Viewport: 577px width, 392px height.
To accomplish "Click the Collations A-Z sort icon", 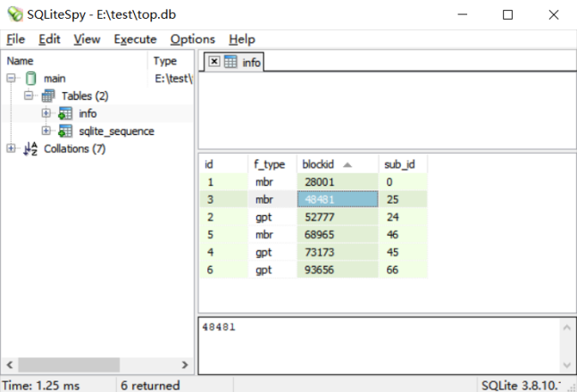I will click(x=30, y=149).
